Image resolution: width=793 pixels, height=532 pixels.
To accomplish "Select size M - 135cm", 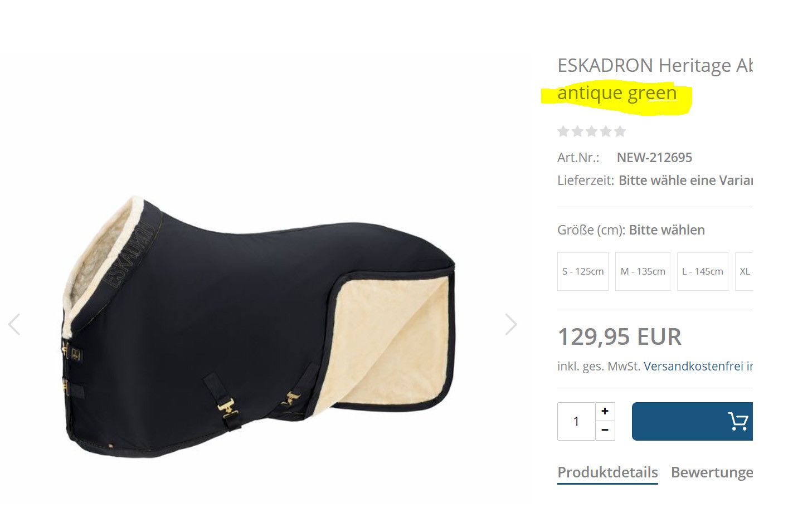I will [x=643, y=271].
